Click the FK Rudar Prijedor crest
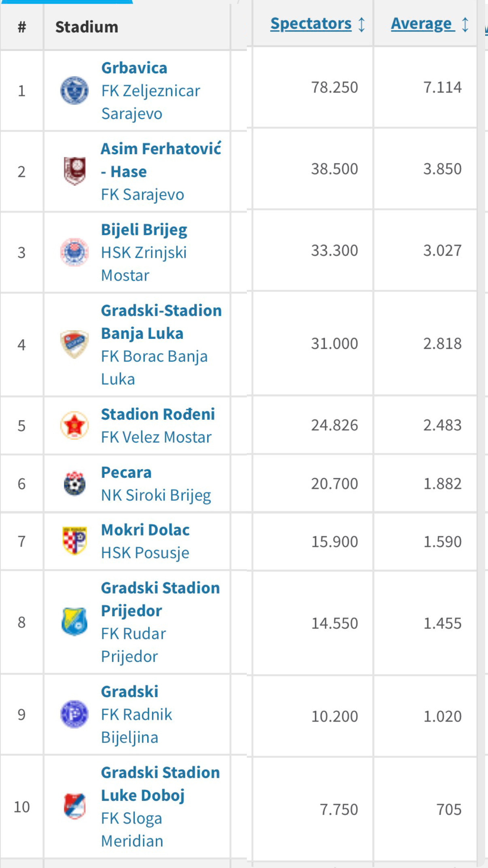488x868 pixels. tap(74, 622)
